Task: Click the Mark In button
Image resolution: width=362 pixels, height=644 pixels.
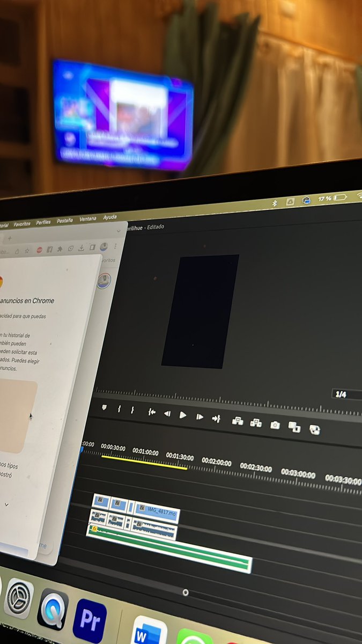Action: (119, 409)
